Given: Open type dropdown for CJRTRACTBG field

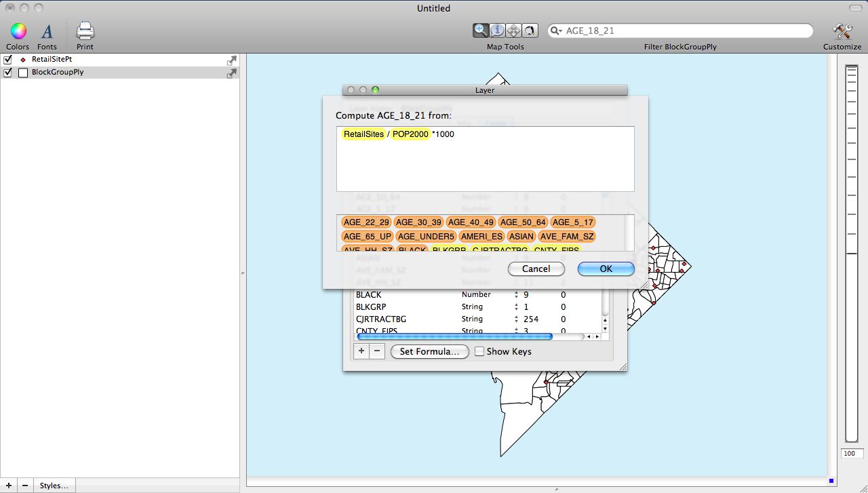Looking at the screenshot, I should (516, 319).
